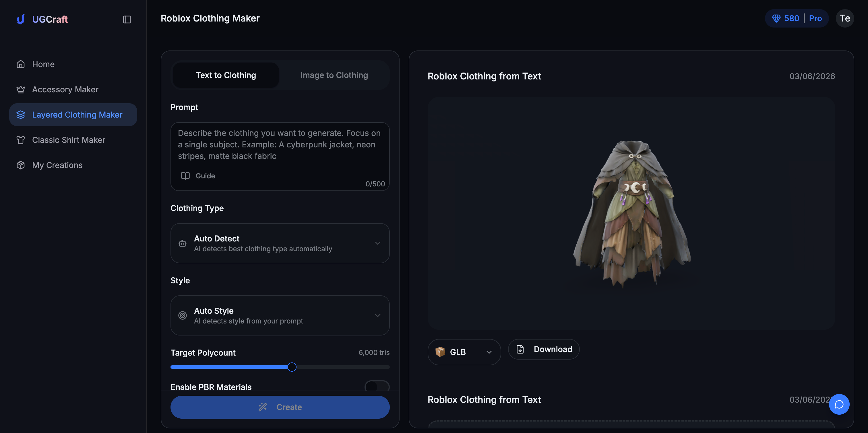Image resolution: width=868 pixels, height=433 pixels.
Task: Open the prompt Guide link
Action: pos(198,176)
